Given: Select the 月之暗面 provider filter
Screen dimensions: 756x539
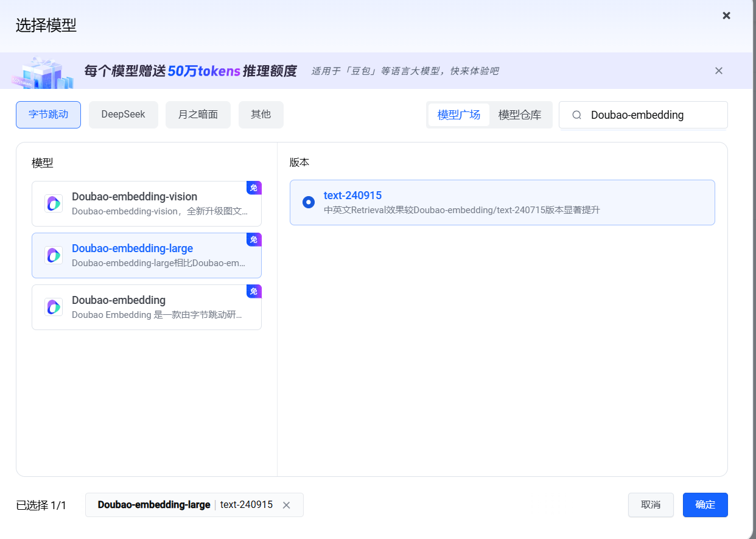Looking at the screenshot, I should click(x=198, y=114).
